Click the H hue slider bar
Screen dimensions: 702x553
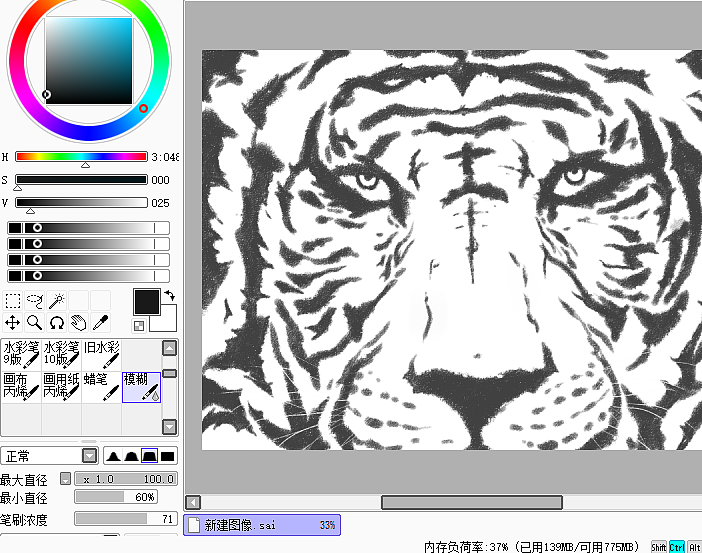pyautogui.click(x=81, y=156)
